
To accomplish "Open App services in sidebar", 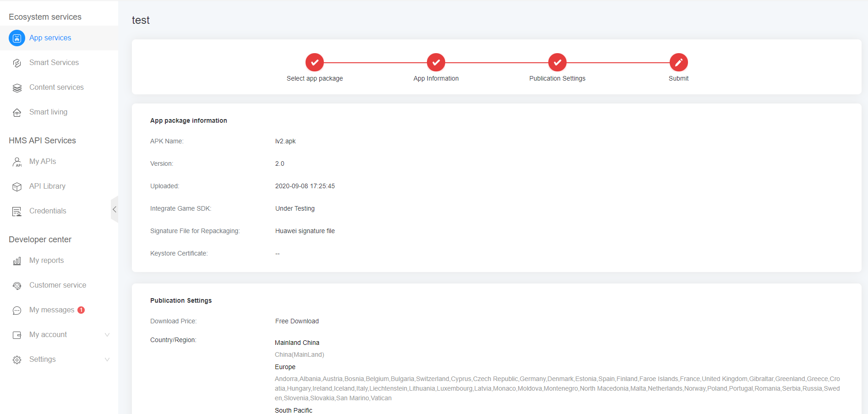I will 59,38.
